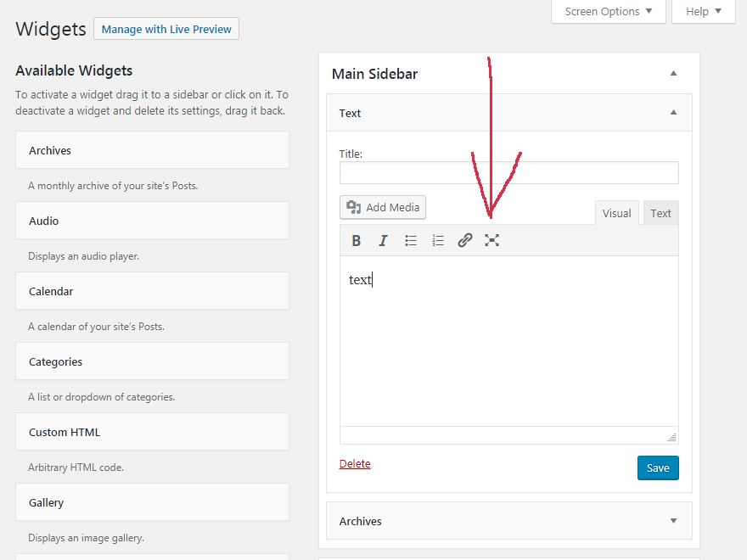
Task: Click the Add Media button
Action: coord(383,208)
